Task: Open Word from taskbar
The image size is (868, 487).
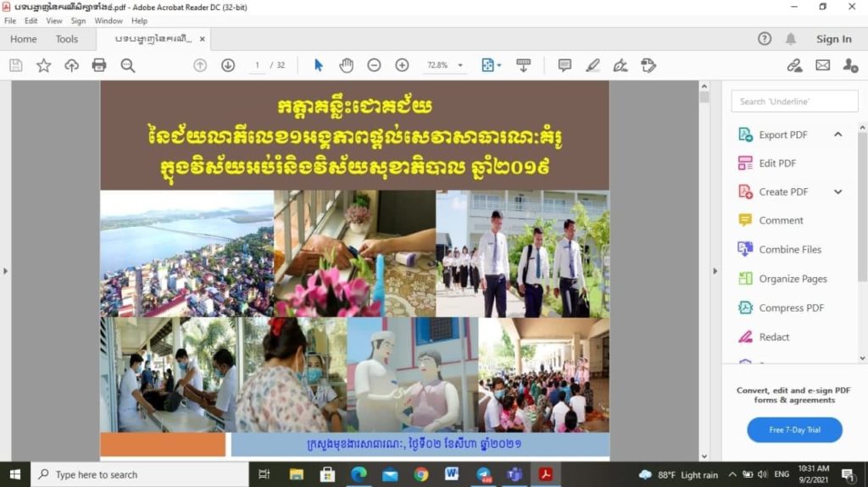Action: tap(452, 474)
